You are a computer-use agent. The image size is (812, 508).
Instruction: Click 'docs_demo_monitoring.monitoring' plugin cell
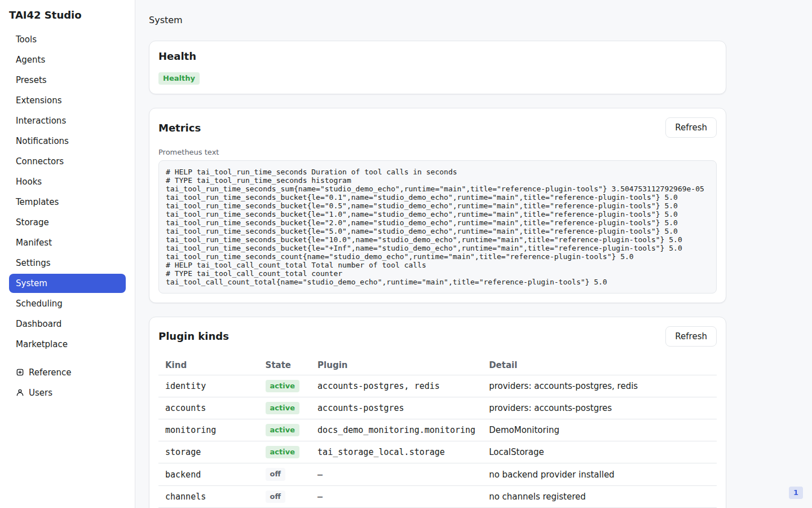pyautogui.click(x=396, y=430)
